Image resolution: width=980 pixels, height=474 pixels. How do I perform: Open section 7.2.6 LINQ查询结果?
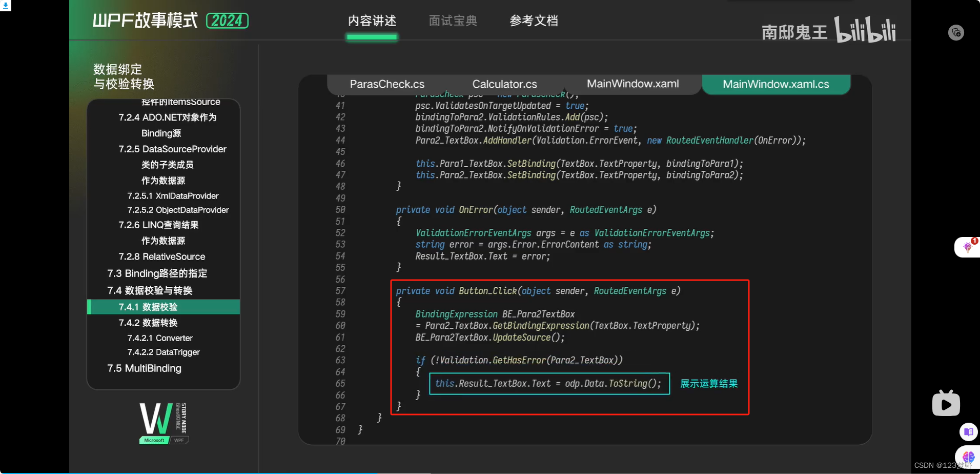158,225
